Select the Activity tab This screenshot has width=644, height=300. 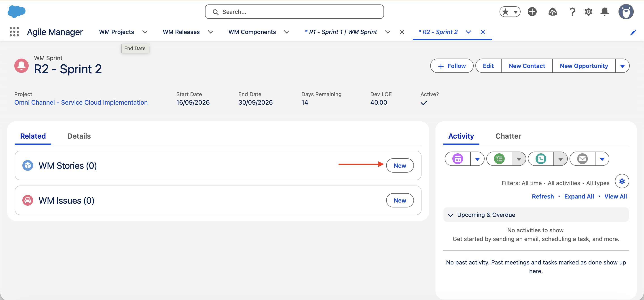click(461, 136)
